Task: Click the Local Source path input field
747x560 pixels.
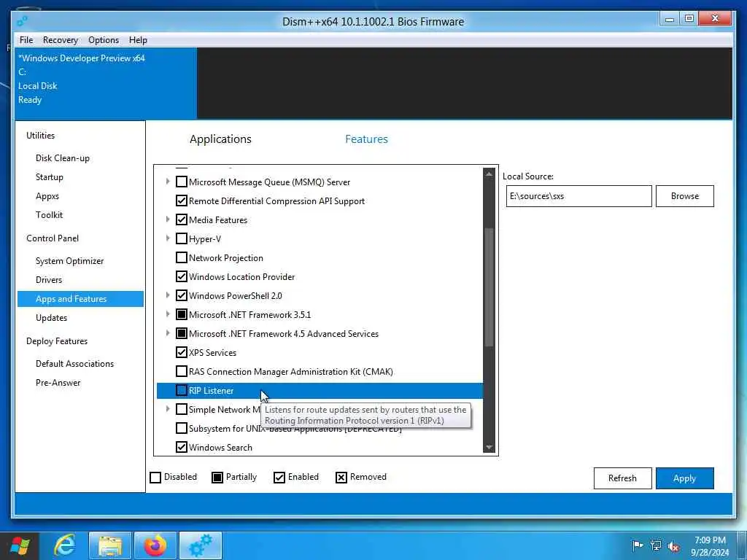Action: 578,196
